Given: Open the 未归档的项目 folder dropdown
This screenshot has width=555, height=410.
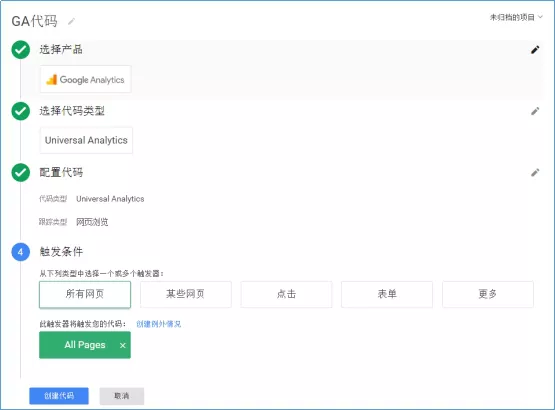Looking at the screenshot, I should tap(516, 17).
